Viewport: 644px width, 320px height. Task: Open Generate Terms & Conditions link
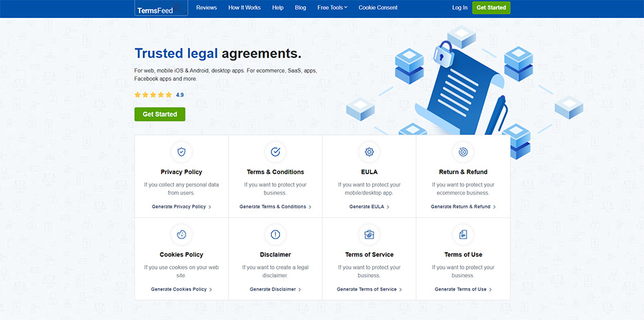276,206
